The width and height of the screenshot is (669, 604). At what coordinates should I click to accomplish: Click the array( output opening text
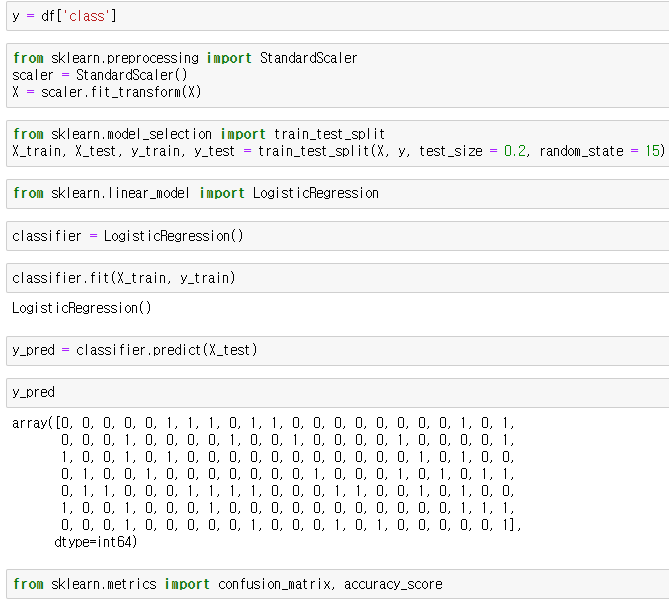click(33, 423)
